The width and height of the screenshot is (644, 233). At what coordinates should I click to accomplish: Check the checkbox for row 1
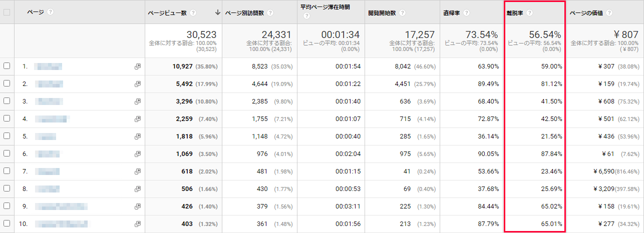pyautogui.click(x=7, y=66)
